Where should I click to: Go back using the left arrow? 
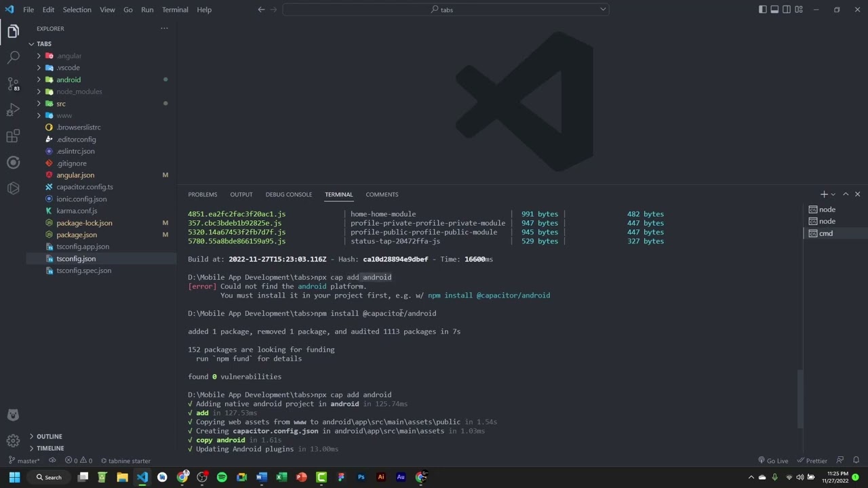(261, 9)
